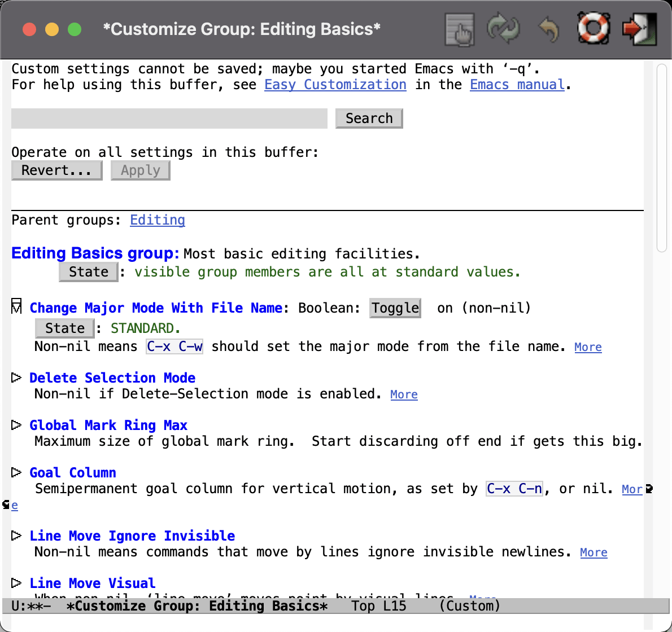Click the Search button

pyautogui.click(x=369, y=118)
